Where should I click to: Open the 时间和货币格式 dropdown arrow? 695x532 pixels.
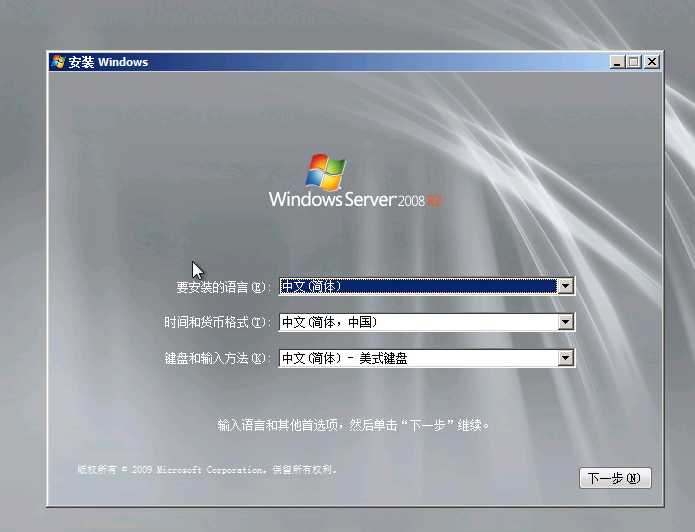(565, 322)
